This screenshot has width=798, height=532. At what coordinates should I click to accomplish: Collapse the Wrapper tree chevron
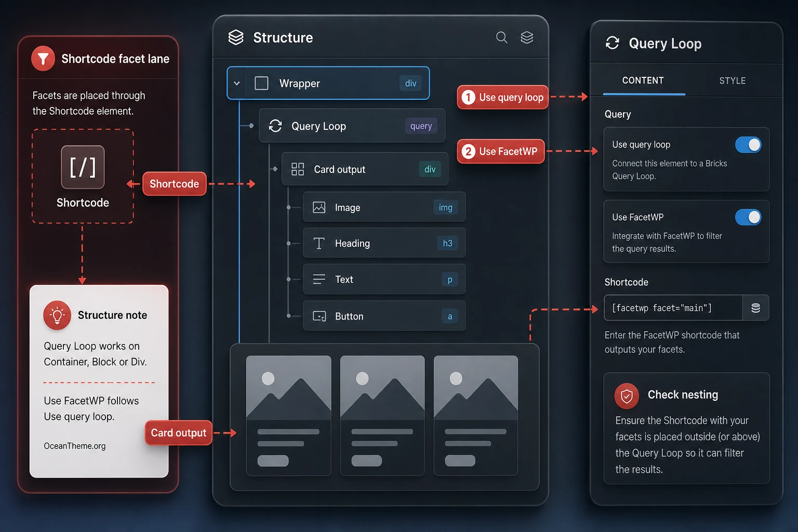click(237, 83)
